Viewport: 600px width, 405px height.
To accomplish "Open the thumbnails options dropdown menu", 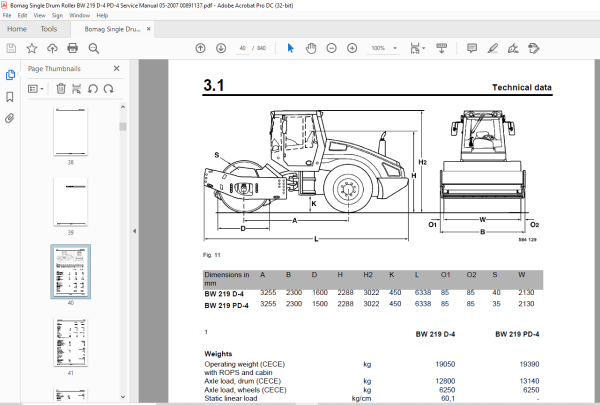I will click(x=36, y=89).
